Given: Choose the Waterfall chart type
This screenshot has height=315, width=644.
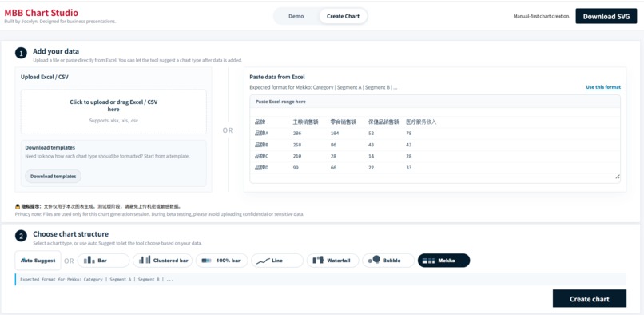Looking at the screenshot, I should [x=332, y=261].
